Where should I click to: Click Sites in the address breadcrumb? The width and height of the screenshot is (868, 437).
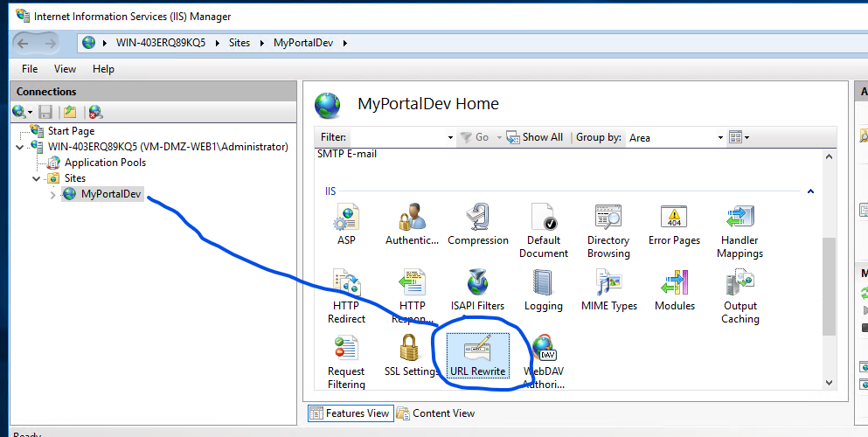pyautogui.click(x=240, y=43)
